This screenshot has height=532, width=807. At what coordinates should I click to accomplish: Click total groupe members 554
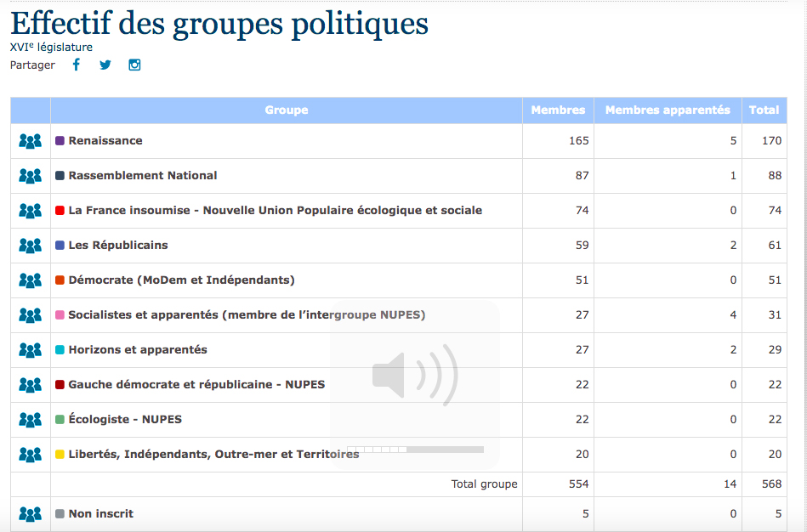(579, 484)
